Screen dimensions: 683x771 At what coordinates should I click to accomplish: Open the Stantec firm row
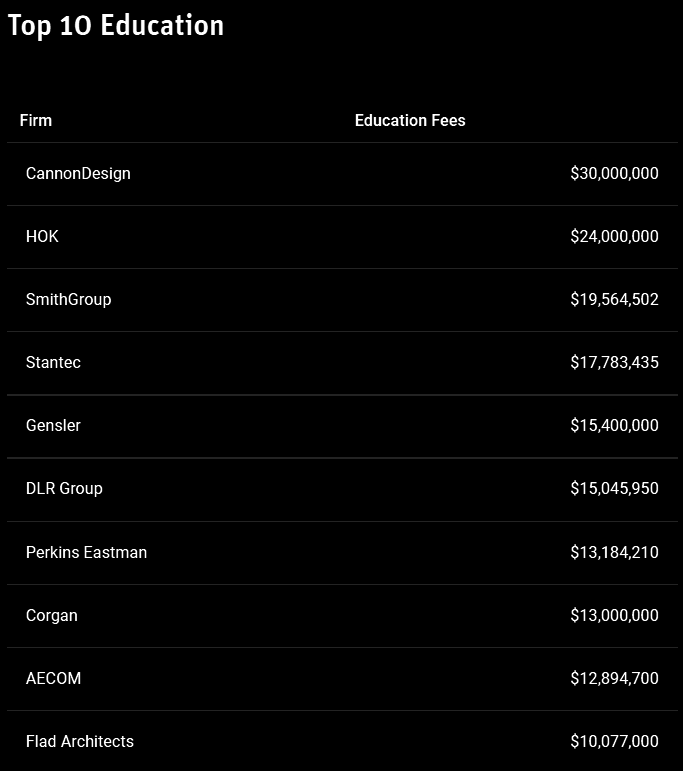(x=53, y=362)
